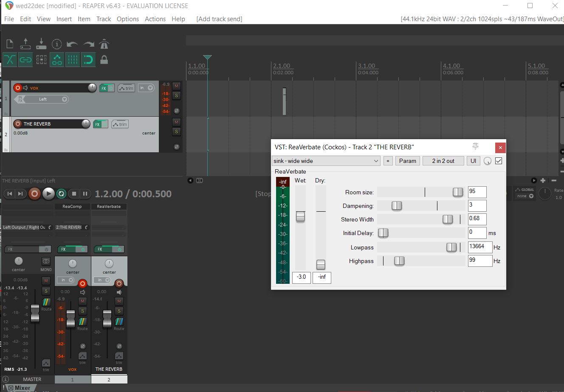Click the transport Pause button

pos(85,194)
